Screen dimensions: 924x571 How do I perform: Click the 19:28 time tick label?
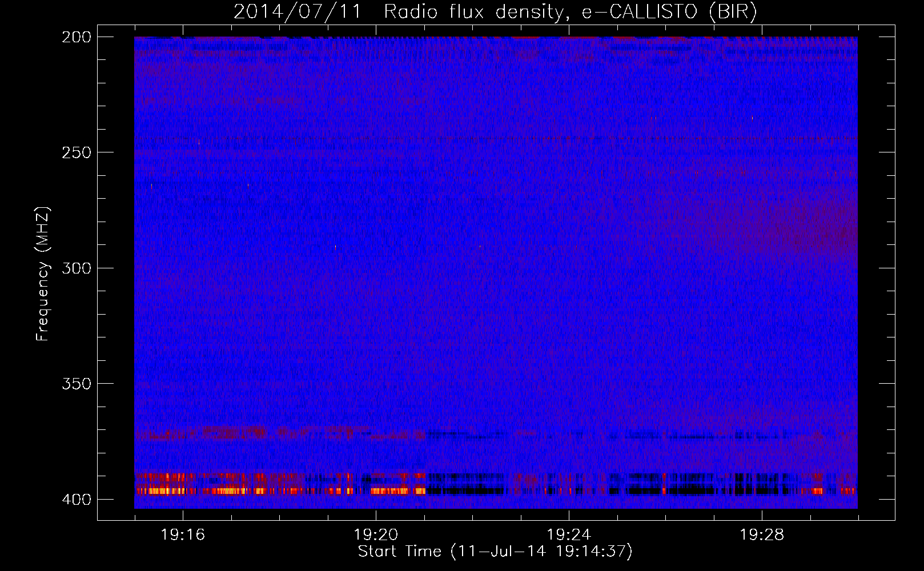[x=762, y=535]
